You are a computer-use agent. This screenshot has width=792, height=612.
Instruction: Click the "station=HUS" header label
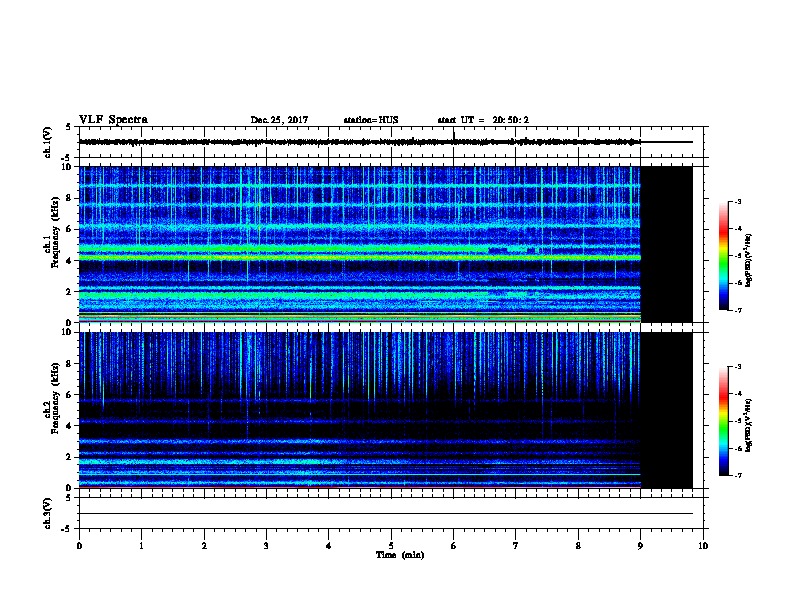(371, 120)
